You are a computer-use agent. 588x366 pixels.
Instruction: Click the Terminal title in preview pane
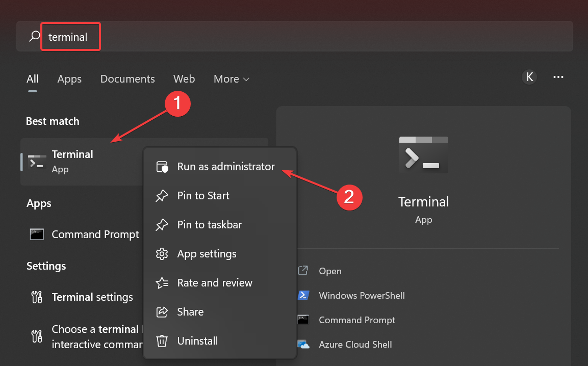424,202
